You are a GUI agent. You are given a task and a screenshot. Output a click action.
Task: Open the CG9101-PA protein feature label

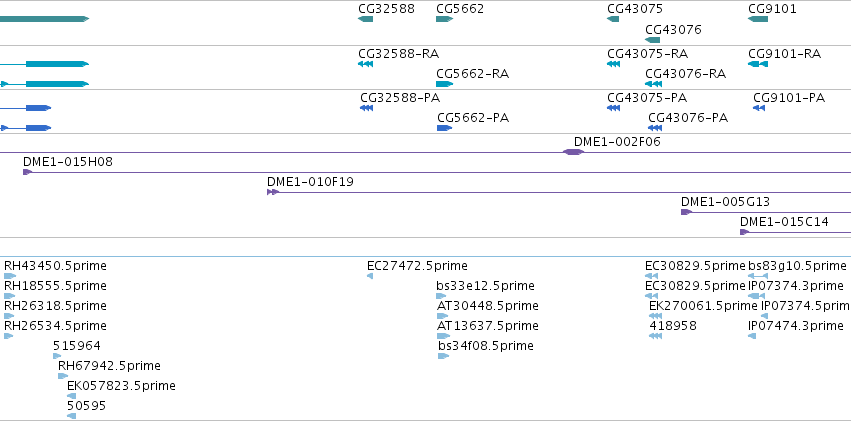789,98
